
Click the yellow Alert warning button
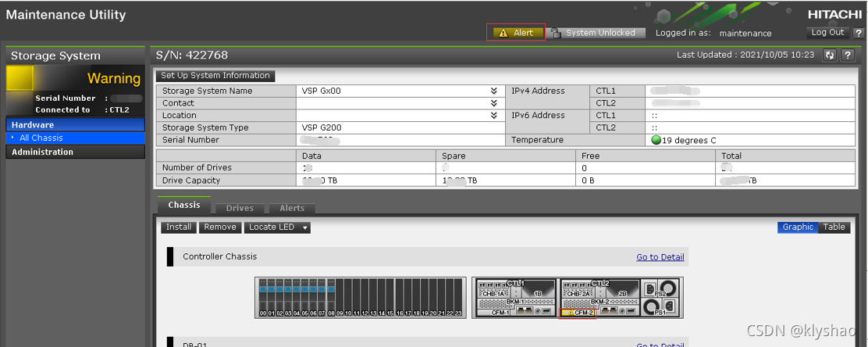[517, 33]
